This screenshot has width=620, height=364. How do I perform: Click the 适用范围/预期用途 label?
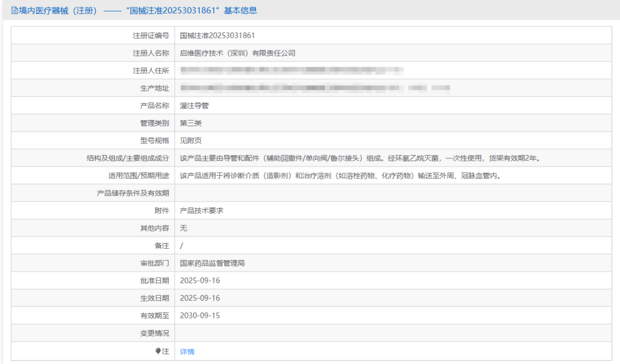click(x=138, y=175)
